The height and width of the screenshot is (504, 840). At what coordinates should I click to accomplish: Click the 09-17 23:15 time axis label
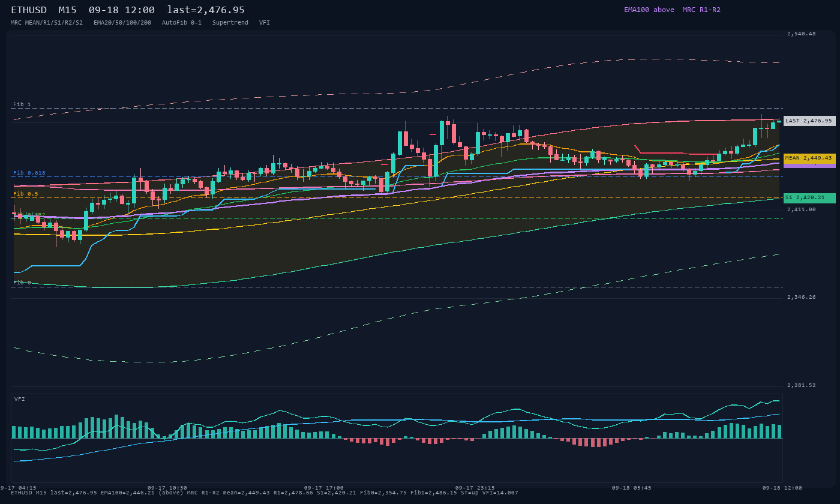475,488
